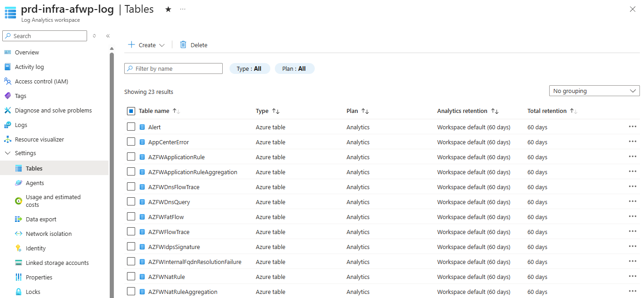Open Network isolation in sidebar
This screenshot has height=298, width=644.
(49, 234)
